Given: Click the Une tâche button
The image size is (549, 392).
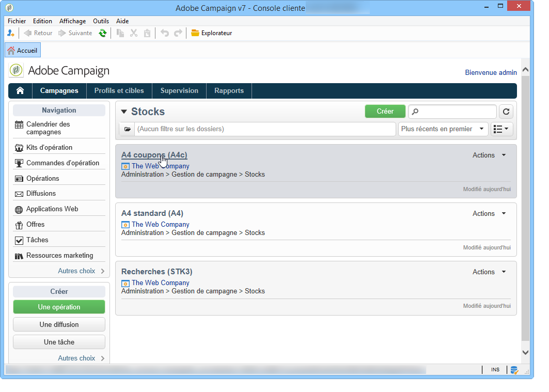Looking at the screenshot, I should (x=59, y=342).
